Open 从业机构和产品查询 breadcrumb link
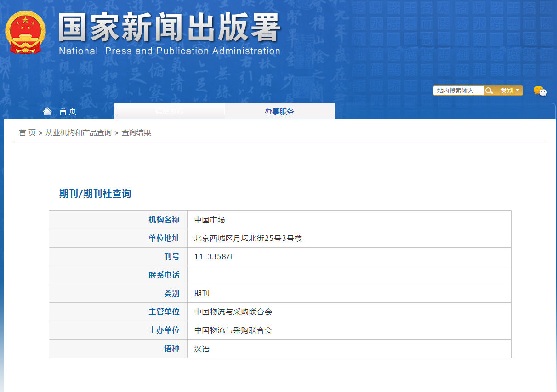557x392 pixels. coord(78,133)
